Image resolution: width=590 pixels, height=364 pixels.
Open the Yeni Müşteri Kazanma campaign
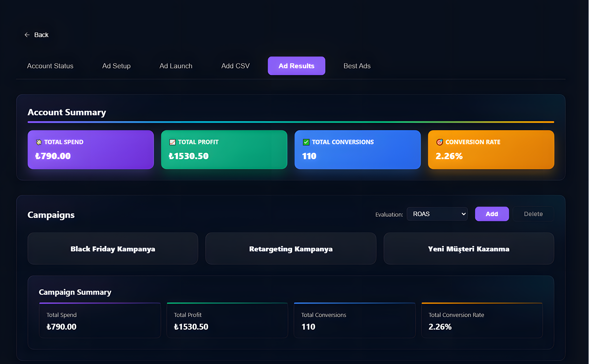(469, 248)
